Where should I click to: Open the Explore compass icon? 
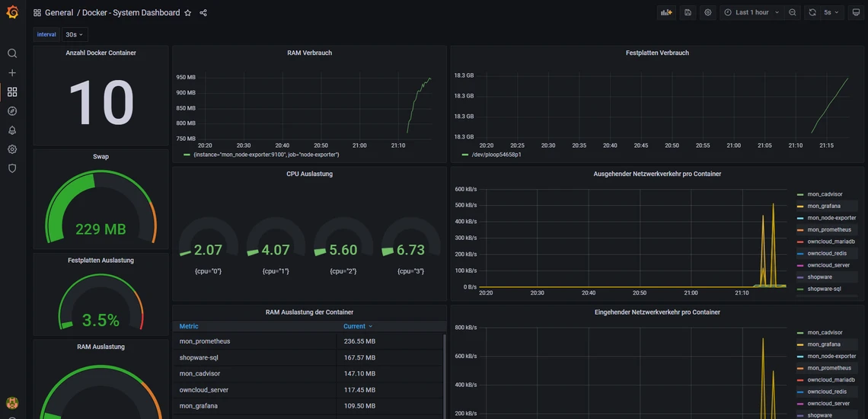(x=12, y=111)
